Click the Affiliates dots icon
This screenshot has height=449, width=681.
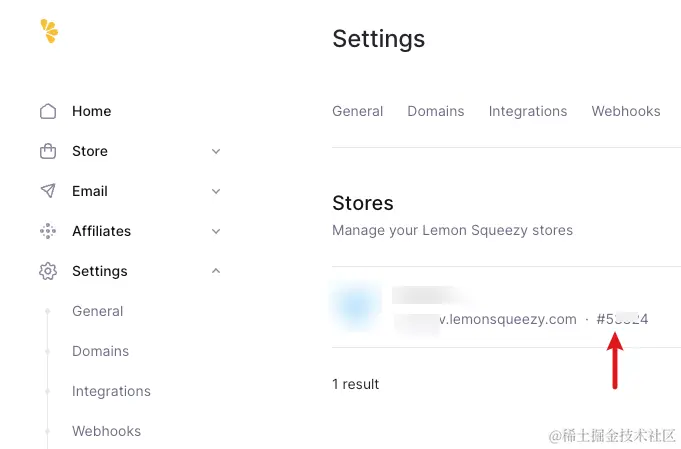click(48, 231)
